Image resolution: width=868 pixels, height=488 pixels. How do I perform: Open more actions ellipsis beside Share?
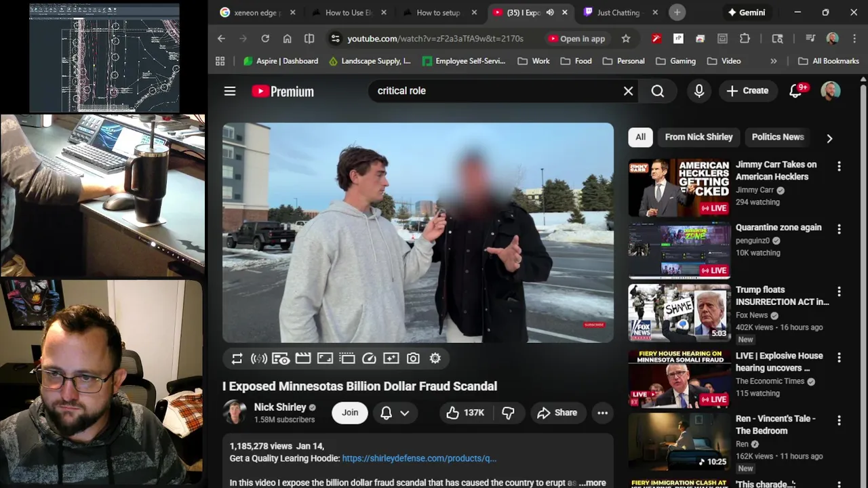(x=602, y=413)
